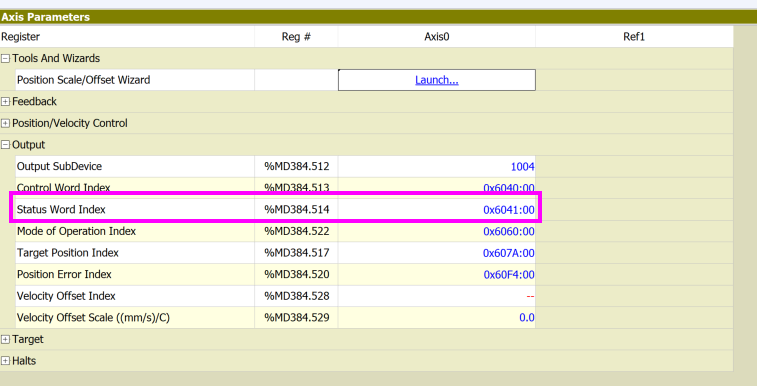Select register cell %MD384.517
757x386 pixels.
[296, 253]
